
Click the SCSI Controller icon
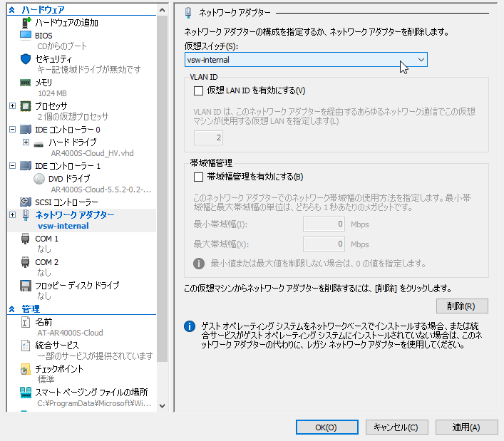tap(25, 202)
